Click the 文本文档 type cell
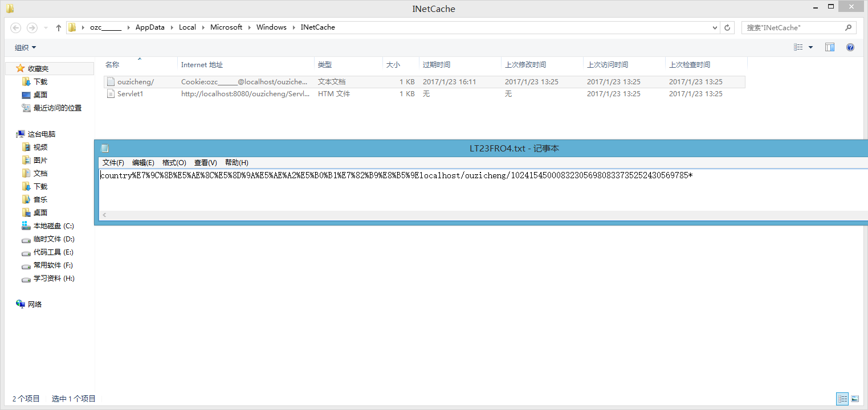This screenshot has height=410, width=868. click(332, 82)
